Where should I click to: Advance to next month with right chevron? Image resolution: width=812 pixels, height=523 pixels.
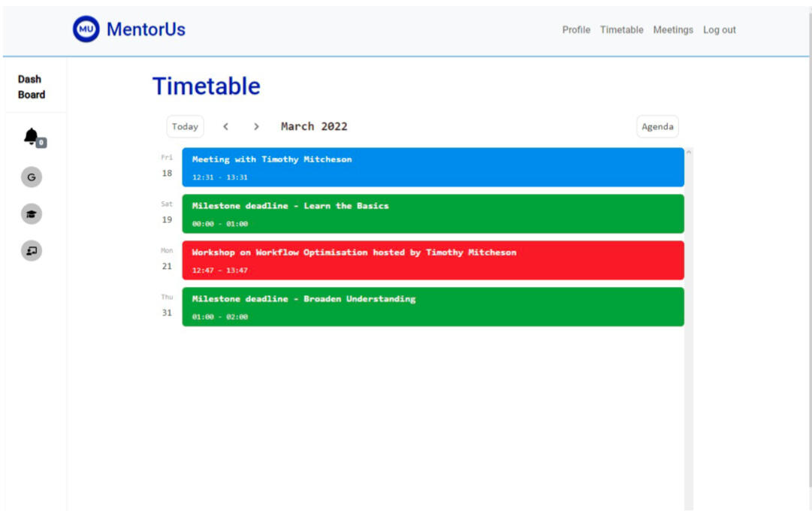(x=256, y=127)
